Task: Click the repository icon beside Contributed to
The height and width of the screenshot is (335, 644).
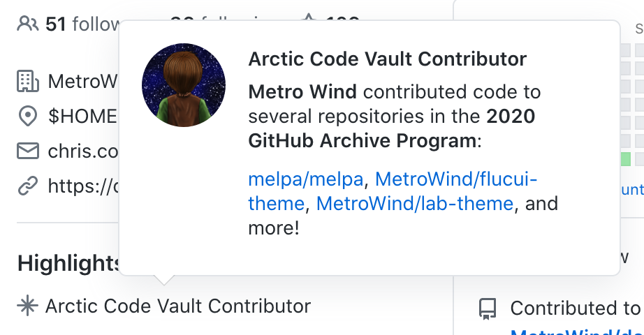Action: 488,308
